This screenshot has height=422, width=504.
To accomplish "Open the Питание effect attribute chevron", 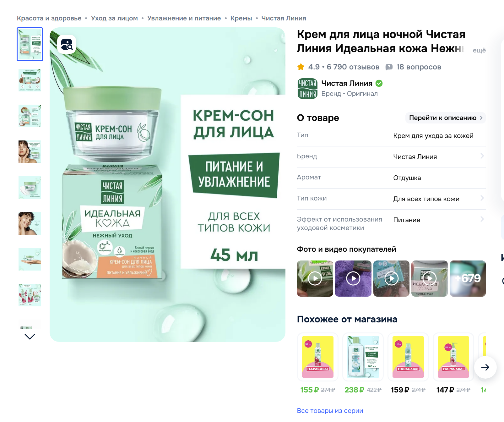I will (x=482, y=219).
